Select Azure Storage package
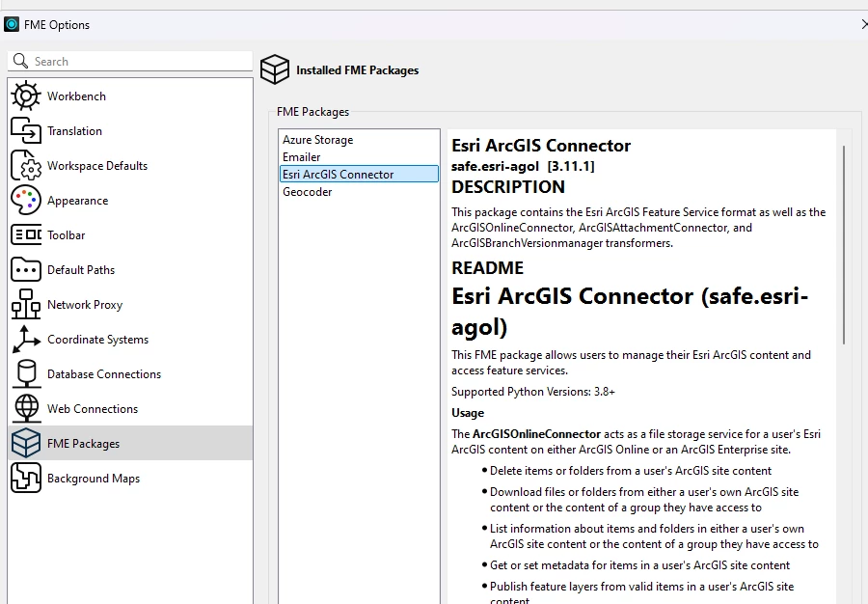This screenshot has height=604, width=868. [x=359, y=140]
